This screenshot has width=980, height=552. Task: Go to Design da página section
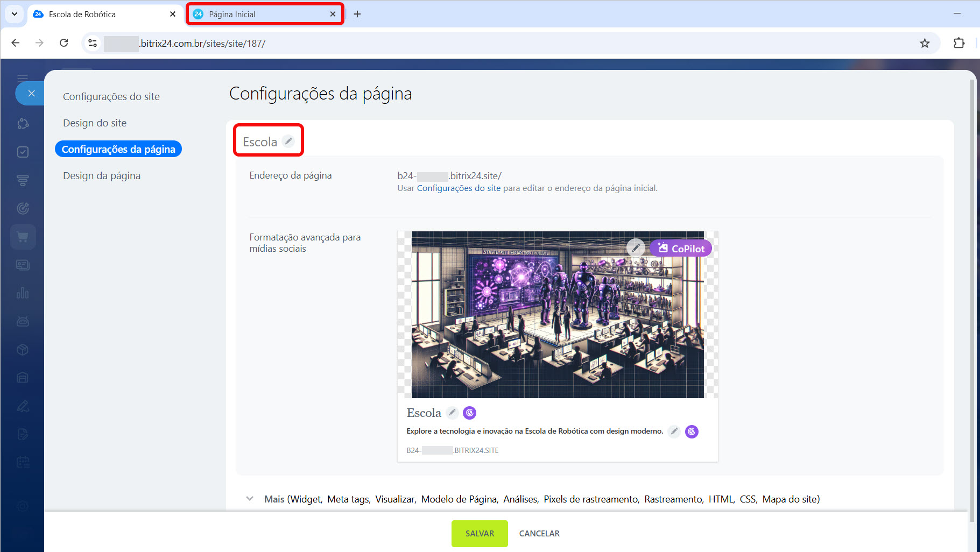102,176
